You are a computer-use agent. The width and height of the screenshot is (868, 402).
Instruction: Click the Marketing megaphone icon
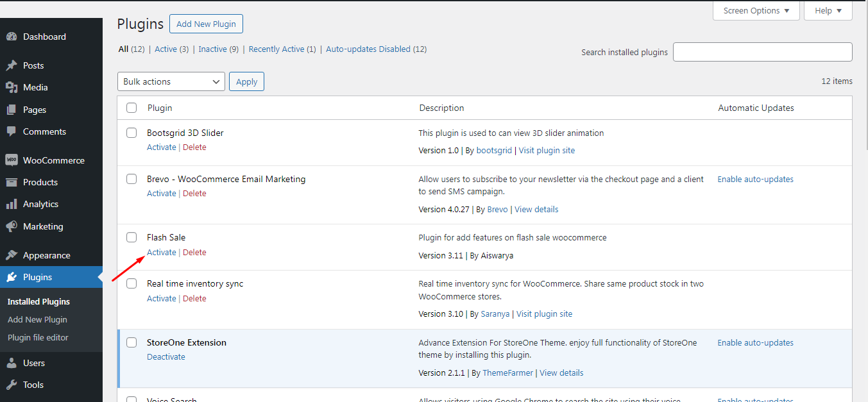tap(12, 226)
